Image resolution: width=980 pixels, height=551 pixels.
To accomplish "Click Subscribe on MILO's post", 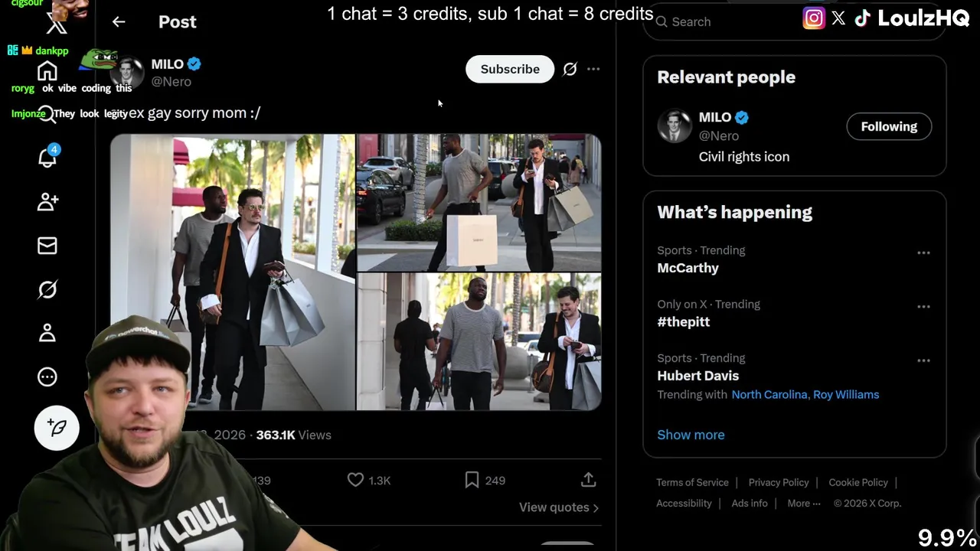I will tap(510, 69).
